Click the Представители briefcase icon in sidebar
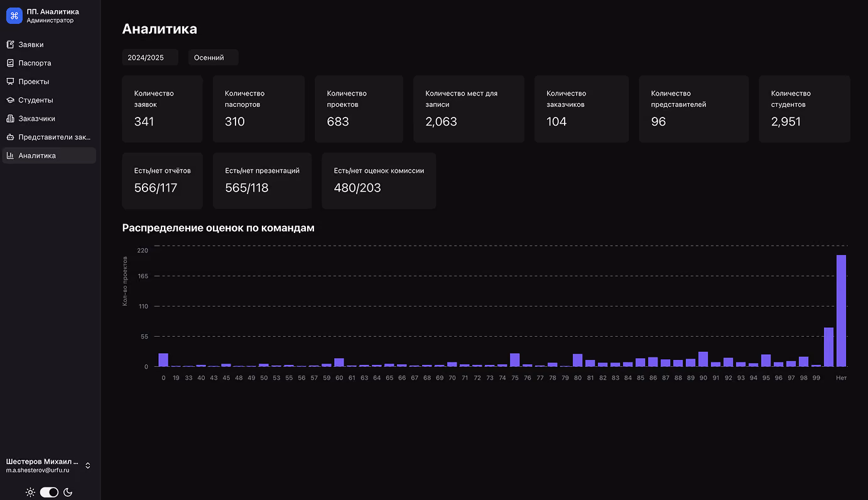The height and width of the screenshot is (500, 868). (10, 137)
